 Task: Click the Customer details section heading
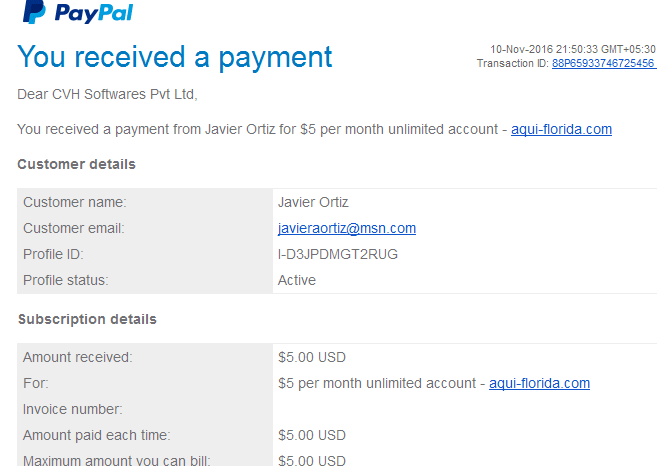click(77, 164)
